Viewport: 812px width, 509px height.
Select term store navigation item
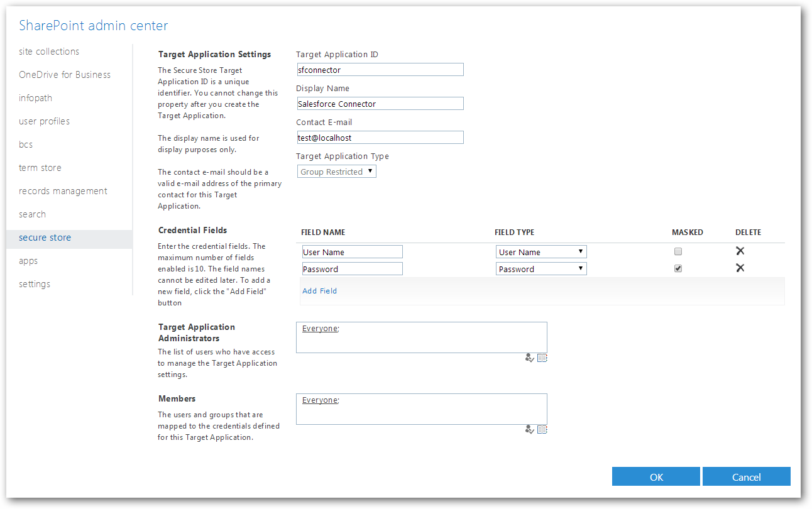pos(40,168)
